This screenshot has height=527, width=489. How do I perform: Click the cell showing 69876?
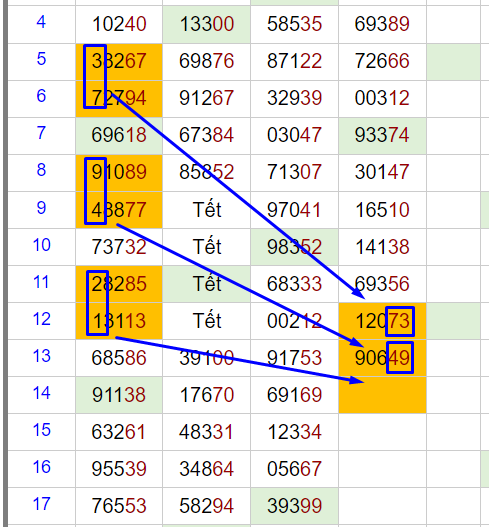click(x=206, y=62)
